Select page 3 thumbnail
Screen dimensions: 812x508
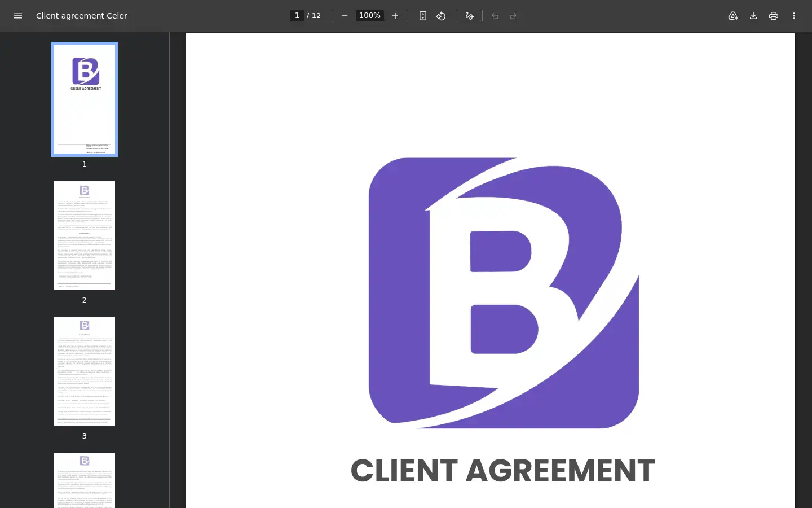coord(85,371)
